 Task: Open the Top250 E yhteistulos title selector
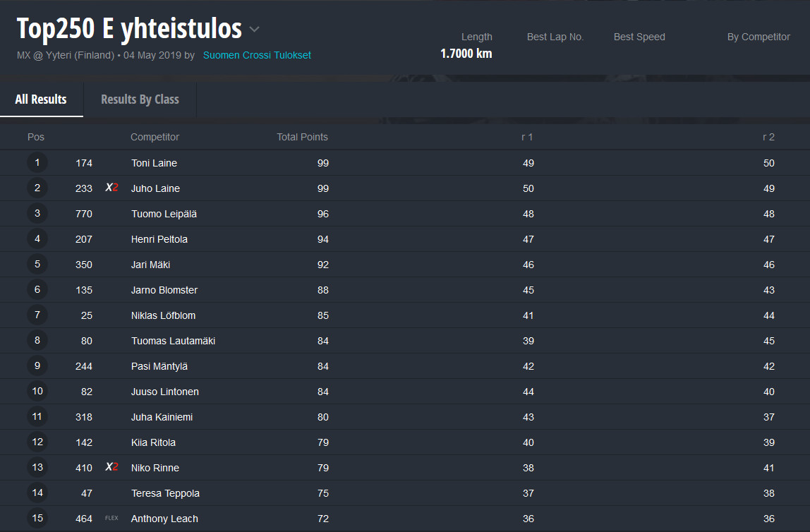click(x=129, y=28)
